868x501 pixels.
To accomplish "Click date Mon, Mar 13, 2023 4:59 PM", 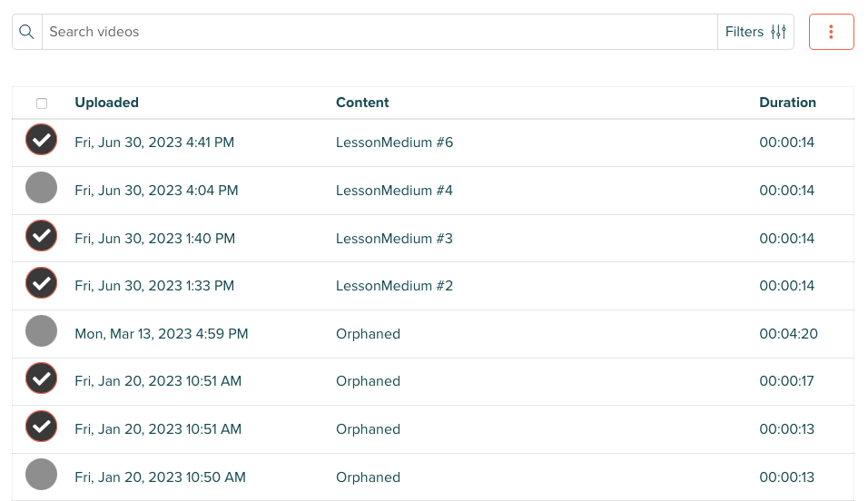I will coord(162,334).
